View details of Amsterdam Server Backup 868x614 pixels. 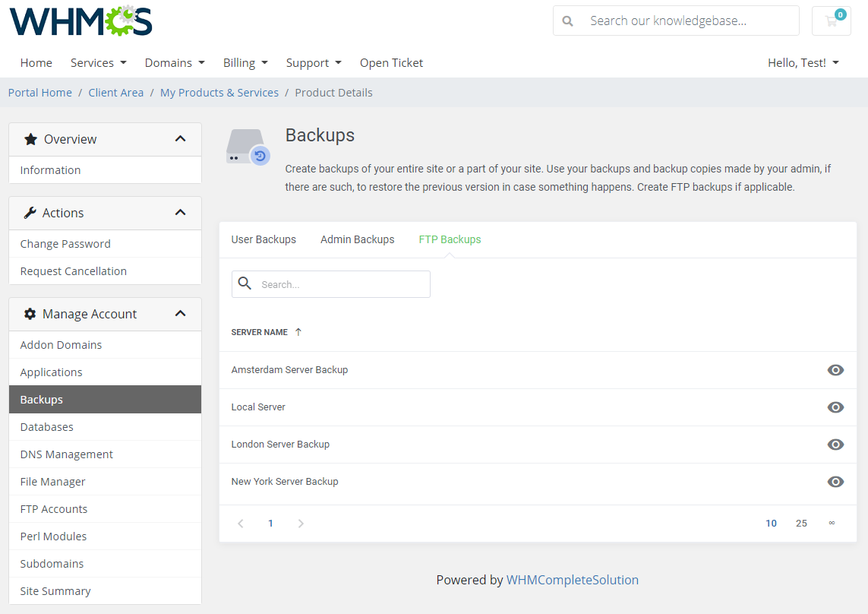[835, 370]
